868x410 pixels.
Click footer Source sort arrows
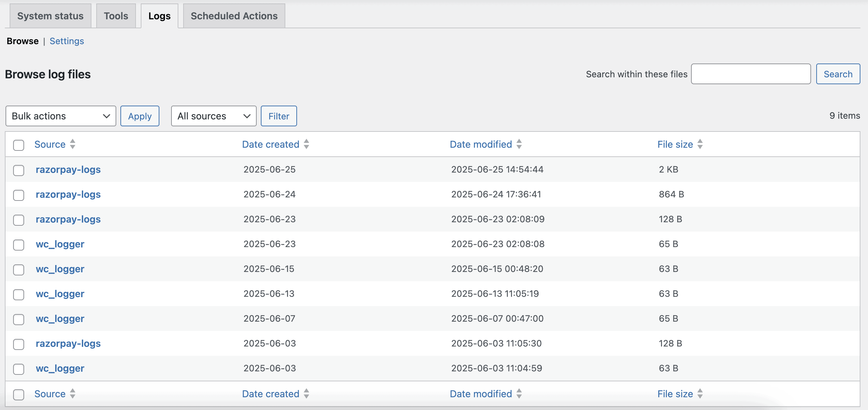[x=72, y=394]
